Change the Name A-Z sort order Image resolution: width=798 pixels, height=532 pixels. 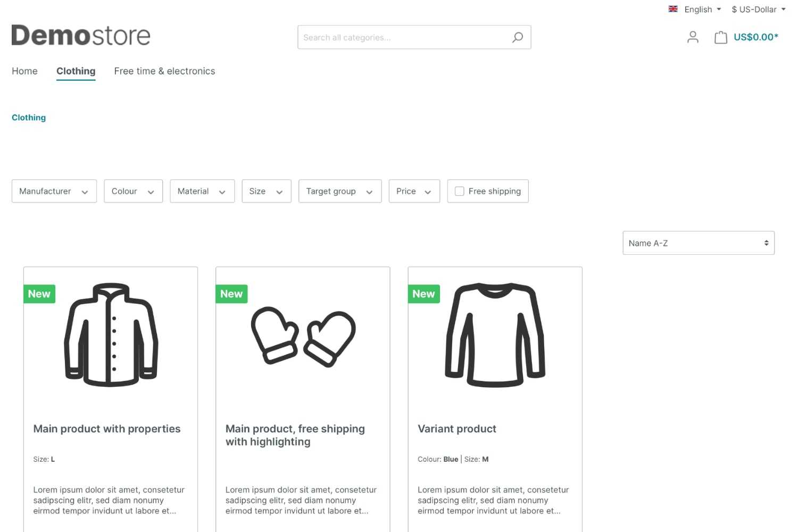pyautogui.click(x=698, y=243)
